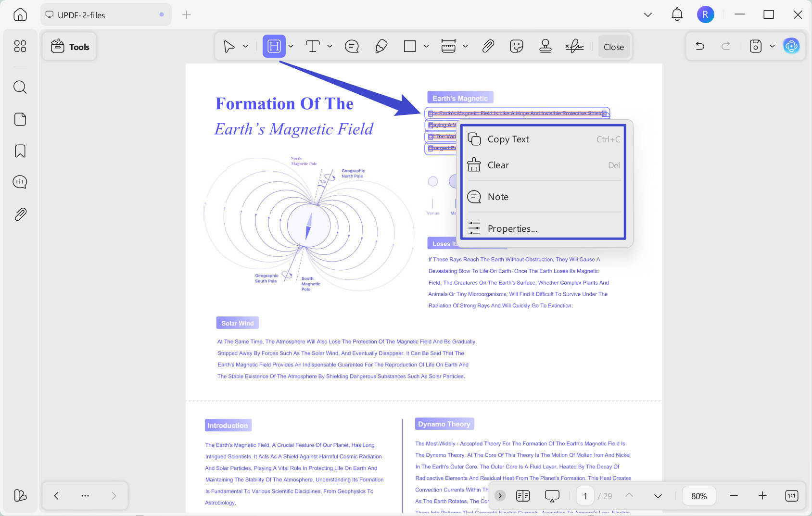812x516 pixels.
Task: Expand the text tool options dropdown
Action: (x=330, y=46)
